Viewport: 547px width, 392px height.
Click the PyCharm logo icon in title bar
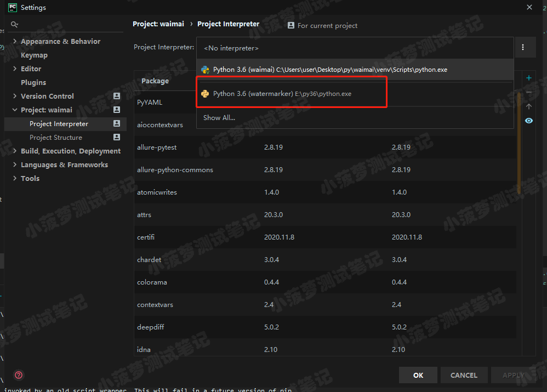click(13, 7)
